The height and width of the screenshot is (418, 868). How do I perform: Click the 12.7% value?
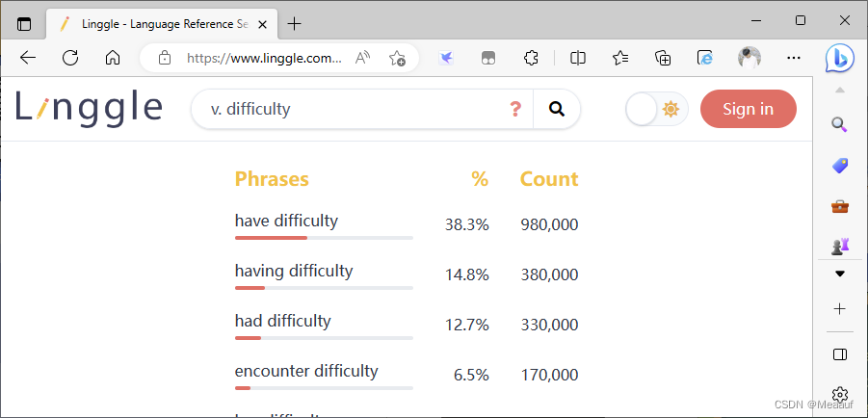pyautogui.click(x=466, y=325)
